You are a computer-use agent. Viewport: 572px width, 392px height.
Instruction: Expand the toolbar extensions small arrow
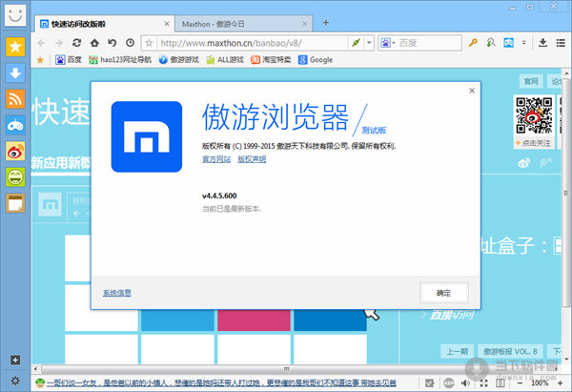point(523,43)
